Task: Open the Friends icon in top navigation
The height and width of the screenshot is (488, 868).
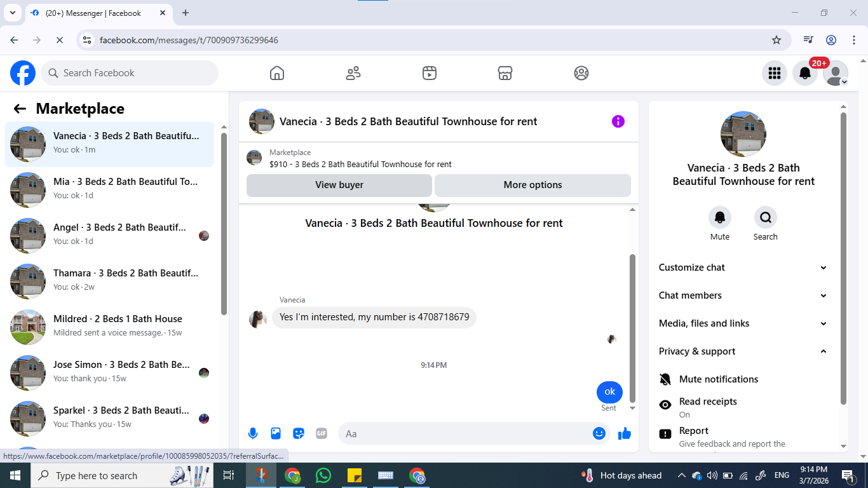Action: pos(353,73)
